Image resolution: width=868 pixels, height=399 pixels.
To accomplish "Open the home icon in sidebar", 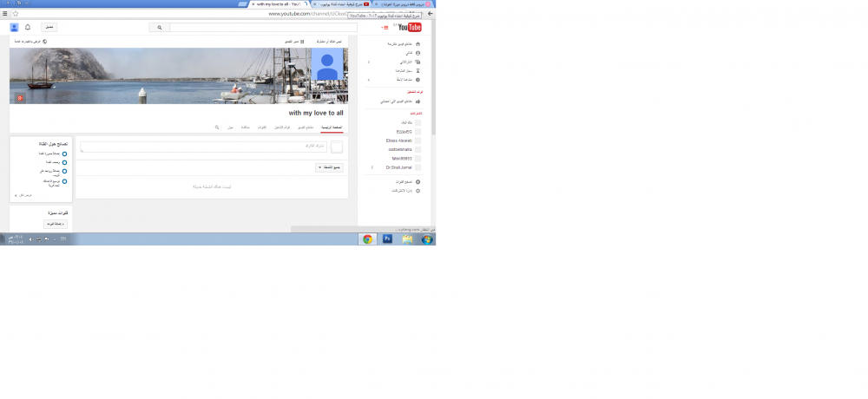I will click(x=418, y=43).
